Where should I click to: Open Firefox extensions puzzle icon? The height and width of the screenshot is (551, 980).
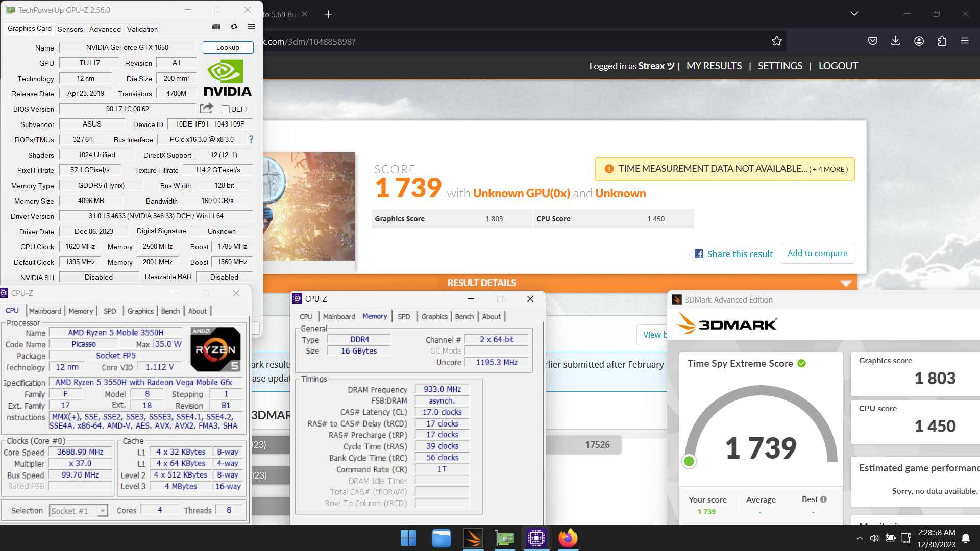tap(942, 41)
